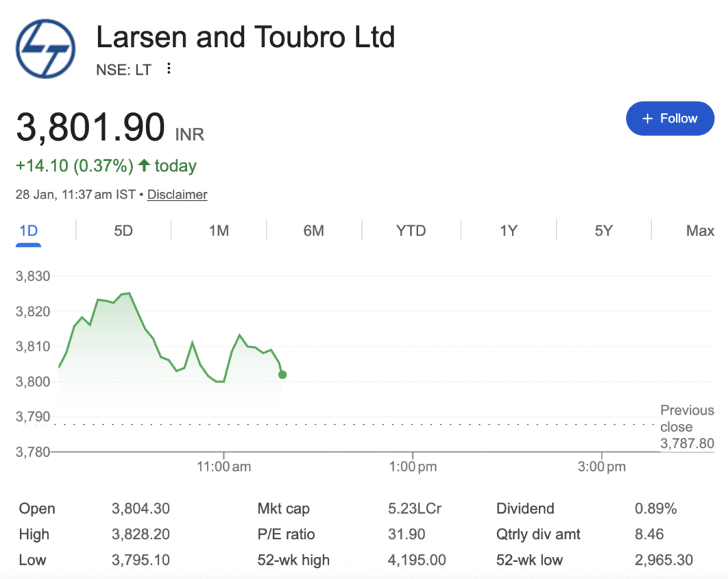View the 1Y chart range

point(508,230)
